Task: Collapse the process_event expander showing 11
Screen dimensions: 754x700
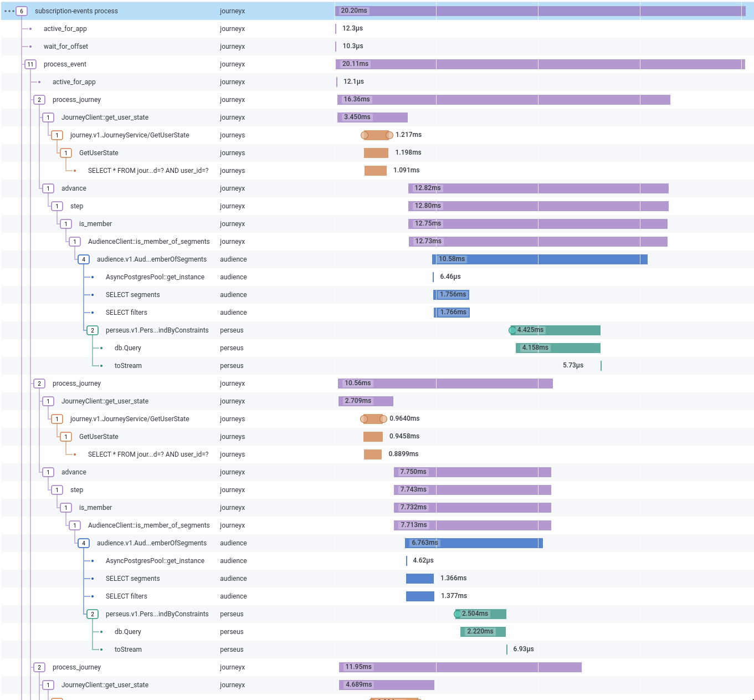Action: coord(30,64)
